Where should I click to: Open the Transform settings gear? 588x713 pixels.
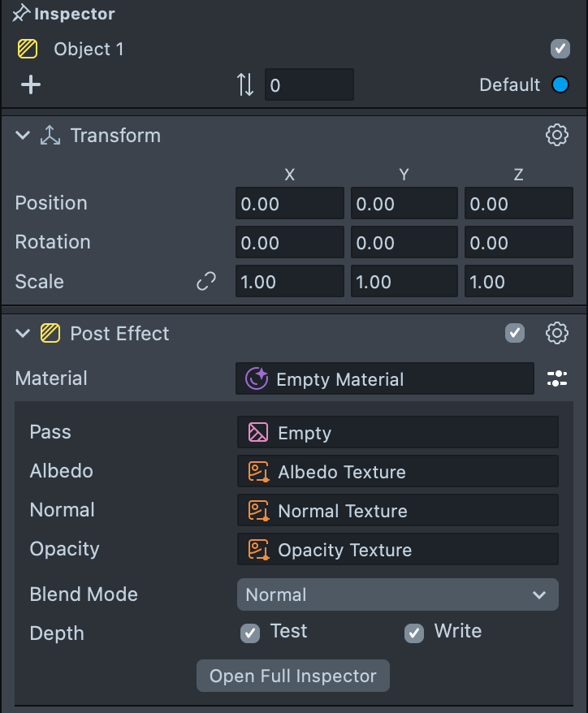(556, 135)
